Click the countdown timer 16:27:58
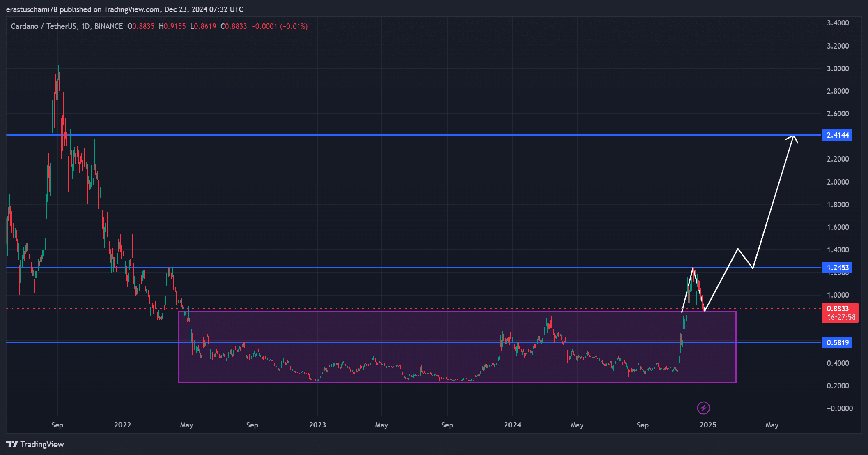868x455 pixels. tap(841, 317)
